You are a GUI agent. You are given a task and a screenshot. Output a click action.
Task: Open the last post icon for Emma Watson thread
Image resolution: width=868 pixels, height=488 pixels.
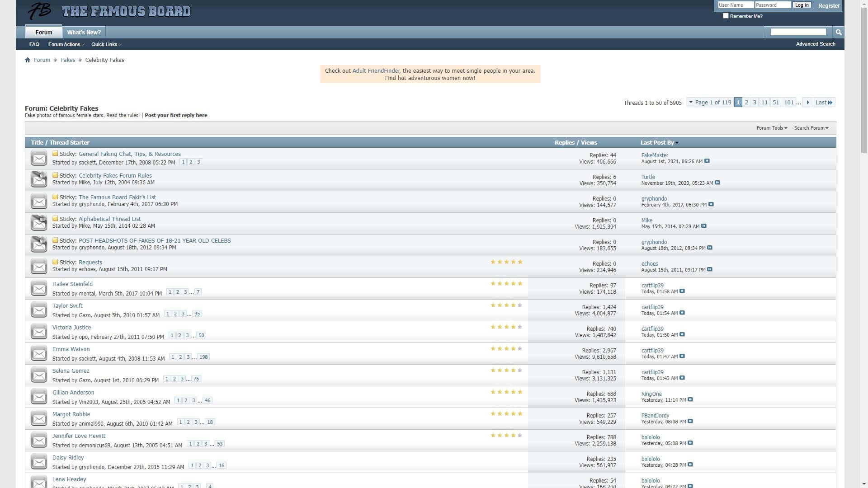click(x=683, y=356)
